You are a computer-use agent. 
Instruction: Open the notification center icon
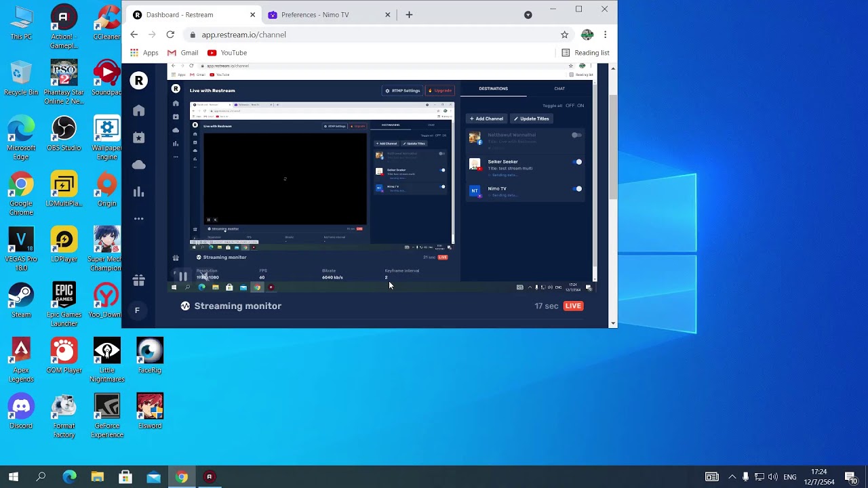click(850, 476)
